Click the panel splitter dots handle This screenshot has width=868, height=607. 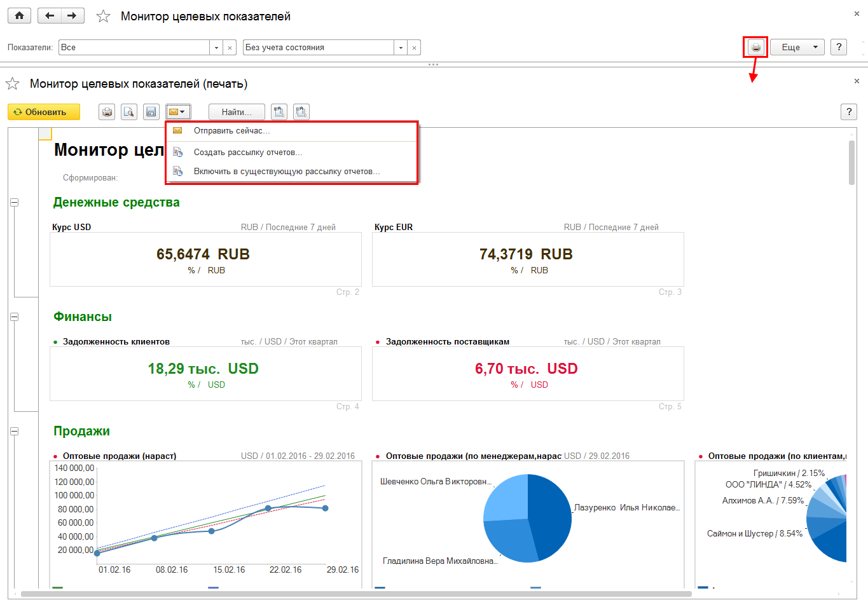434,64
